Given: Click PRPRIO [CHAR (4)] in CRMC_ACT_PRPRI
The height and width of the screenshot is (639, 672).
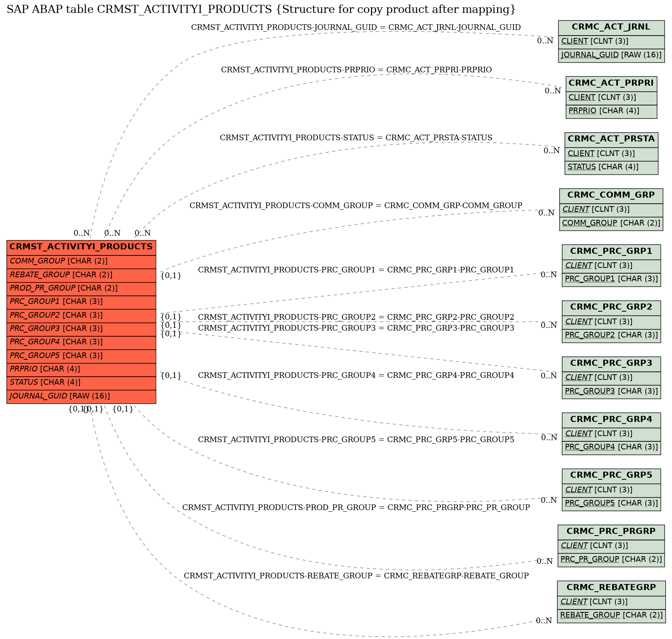Looking at the screenshot, I should (611, 111).
